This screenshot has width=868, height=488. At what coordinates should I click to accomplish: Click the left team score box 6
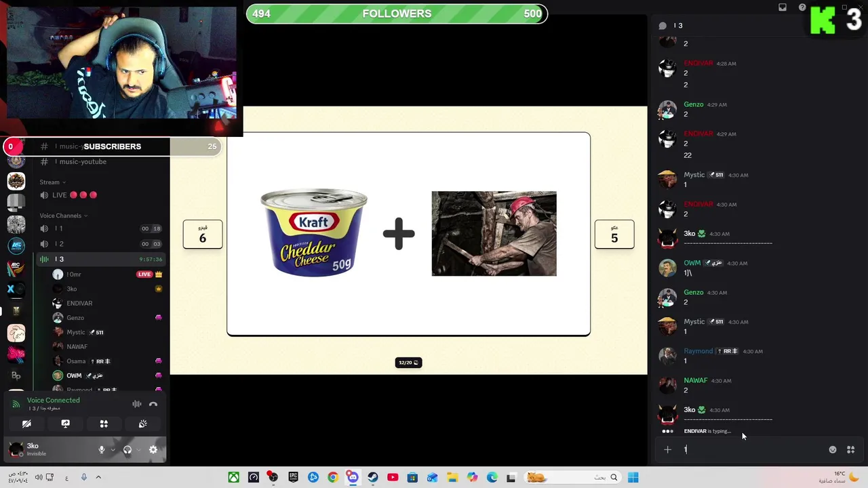pos(202,235)
